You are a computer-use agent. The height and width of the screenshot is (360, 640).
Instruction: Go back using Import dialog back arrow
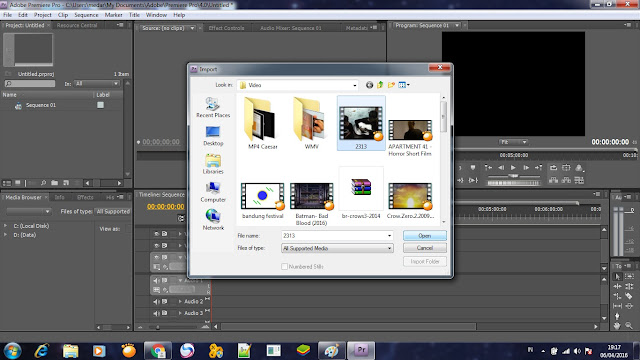tap(369, 85)
